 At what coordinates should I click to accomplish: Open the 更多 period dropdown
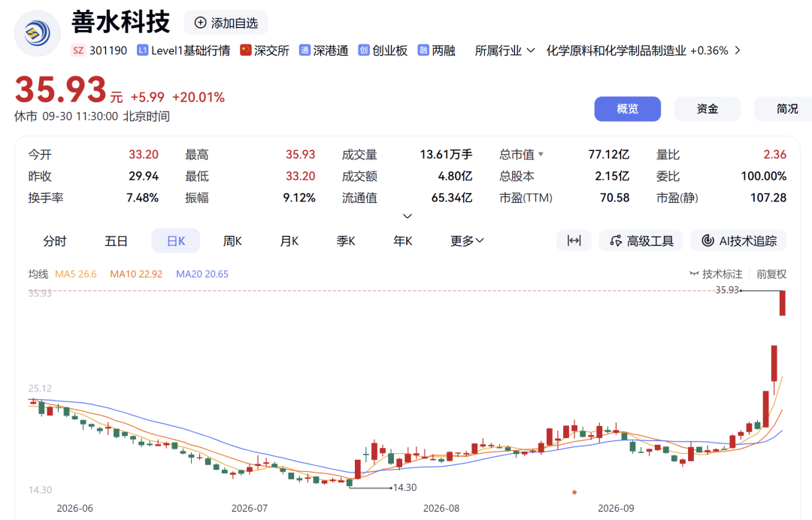click(467, 240)
